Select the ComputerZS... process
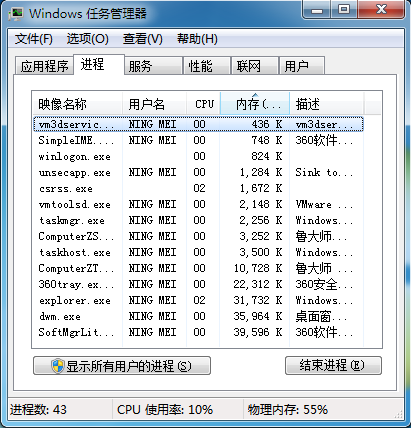This screenshot has width=411, height=428. click(x=198, y=236)
